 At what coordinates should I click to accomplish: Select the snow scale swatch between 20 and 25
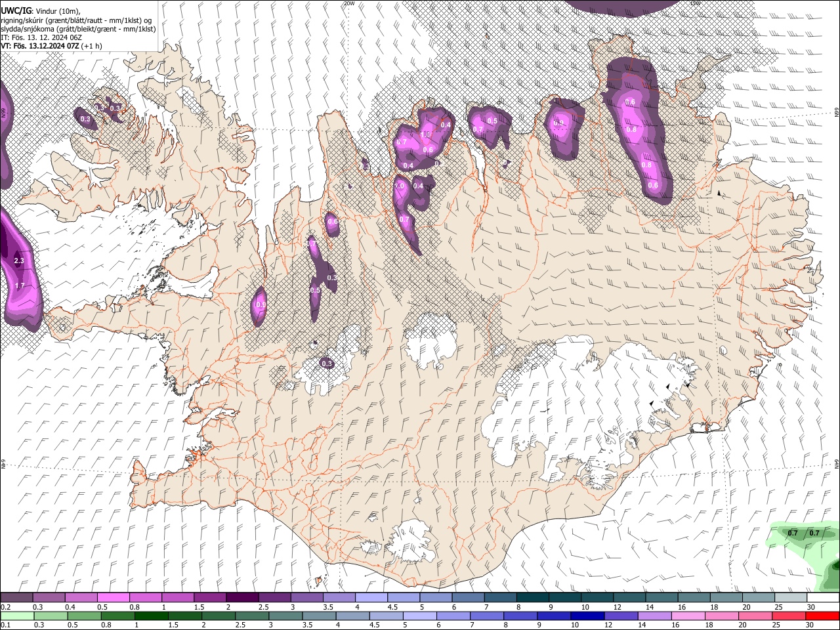point(759,598)
